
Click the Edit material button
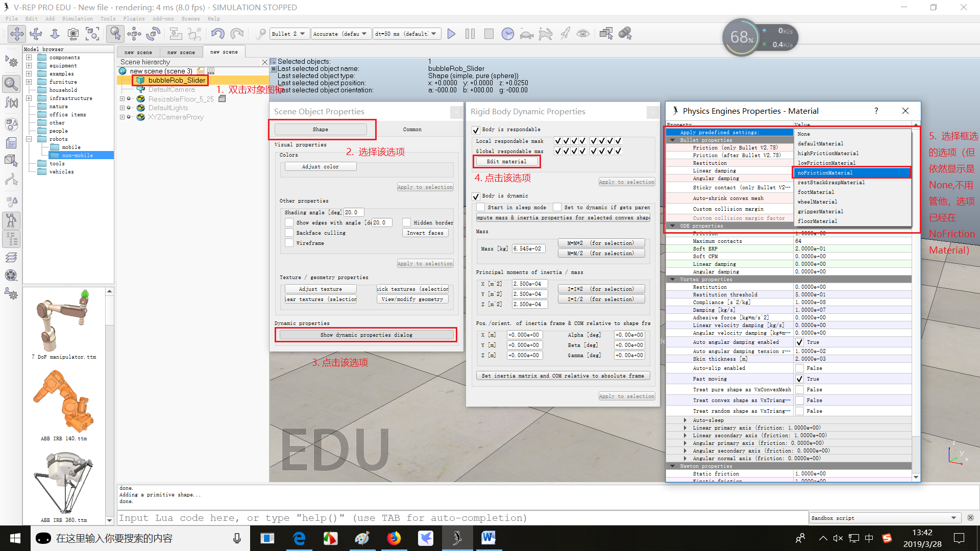tap(506, 162)
